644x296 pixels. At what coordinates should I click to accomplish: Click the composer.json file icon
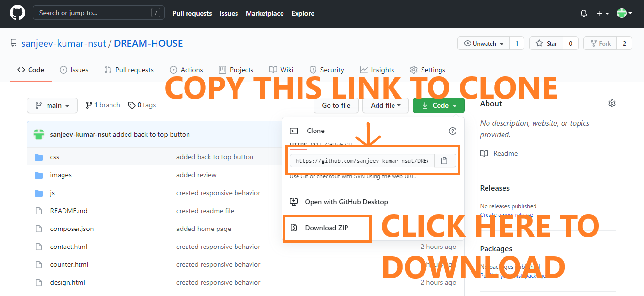tap(39, 229)
